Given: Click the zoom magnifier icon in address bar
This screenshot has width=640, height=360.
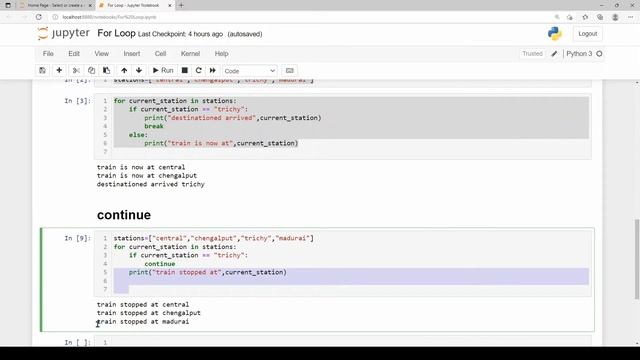Looking at the screenshot, I should tap(557, 17).
